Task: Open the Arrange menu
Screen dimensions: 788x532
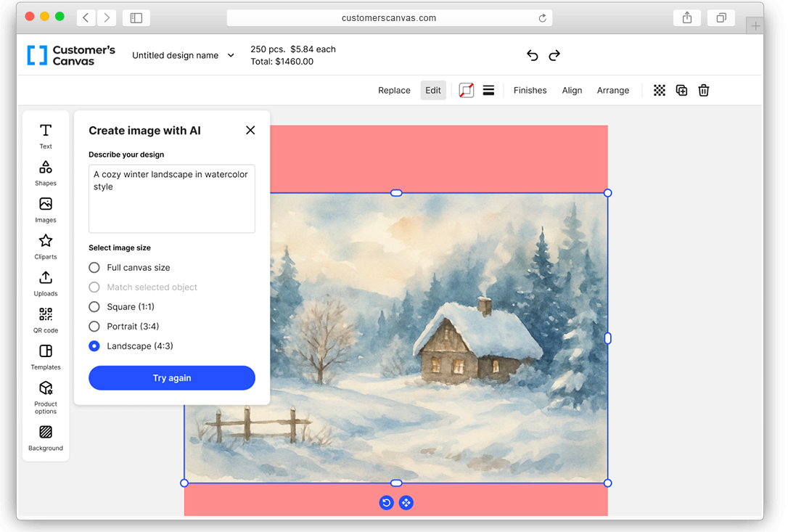Action: pyautogui.click(x=612, y=91)
